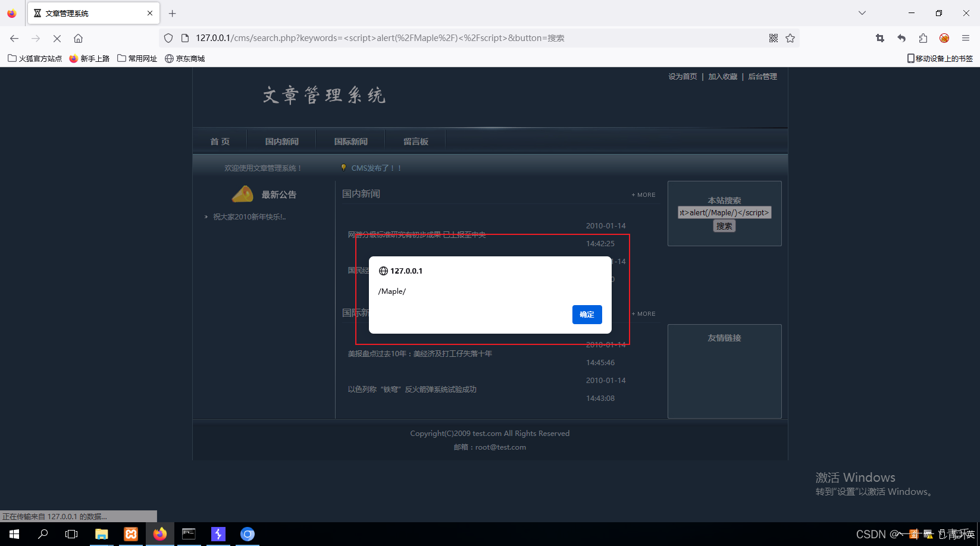This screenshot has height=546, width=980.
Task: Open the Firefox hamburger menu
Action: coord(966,38)
